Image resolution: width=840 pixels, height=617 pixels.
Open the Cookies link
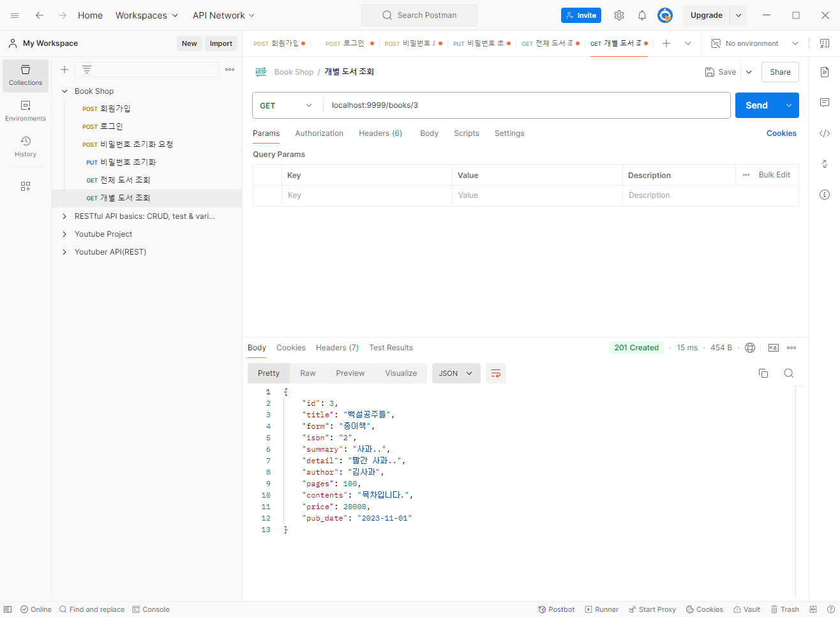pos(781,133)
